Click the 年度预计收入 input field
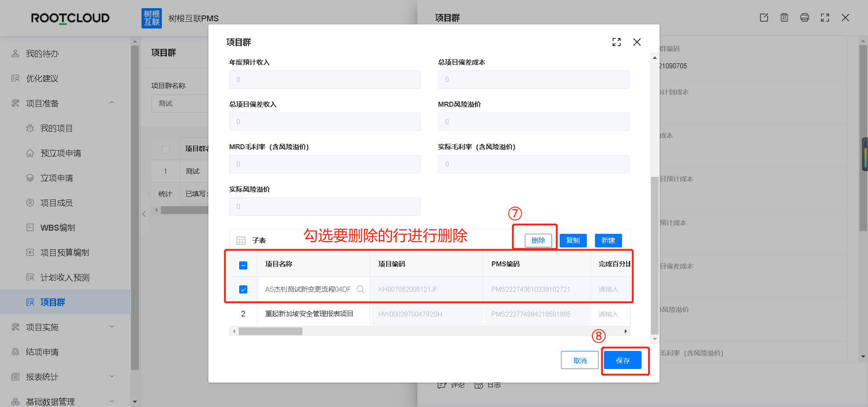Image resolution: width=868 pixels, height=407 pixels. pyautogui.click(x=325, y=80)
